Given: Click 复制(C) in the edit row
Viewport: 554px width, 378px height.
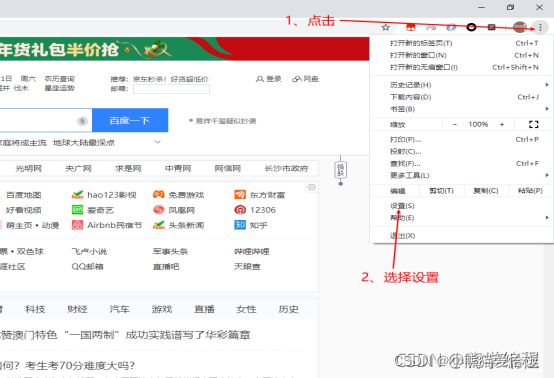Looking at the screenshot, I should (486, 191).
